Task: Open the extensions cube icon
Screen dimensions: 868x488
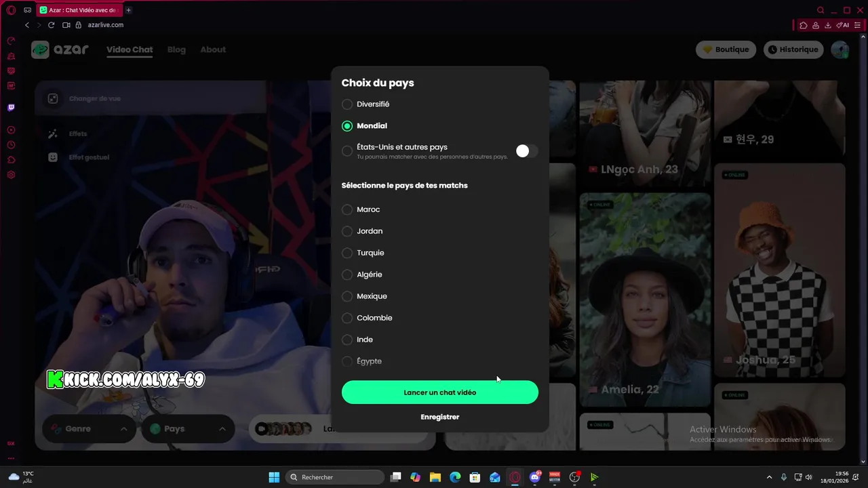Action: (804, 25)
